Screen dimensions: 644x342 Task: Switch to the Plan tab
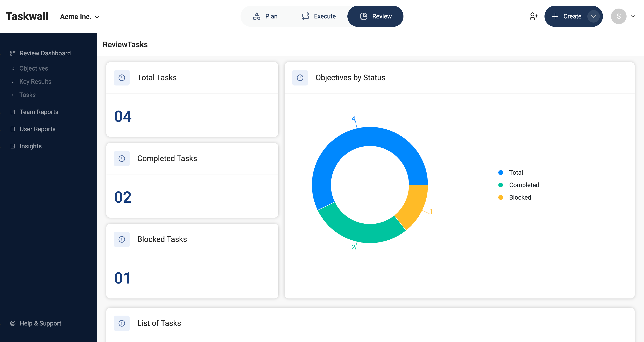click(x=266, y=16)
